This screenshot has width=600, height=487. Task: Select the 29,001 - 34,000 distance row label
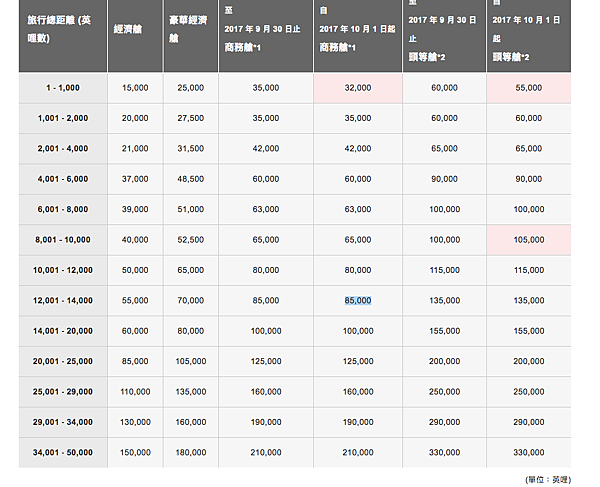(x=63, y=422)
